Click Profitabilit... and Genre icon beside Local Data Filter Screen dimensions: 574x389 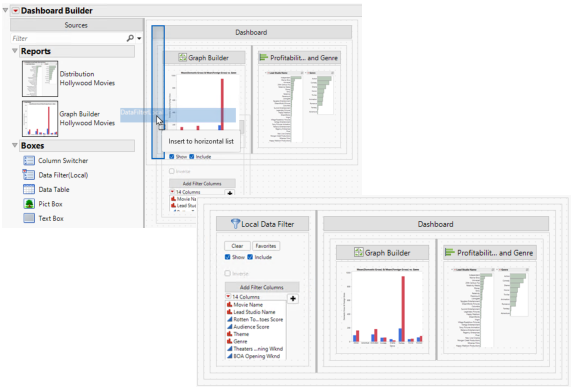tap(449, 252)
